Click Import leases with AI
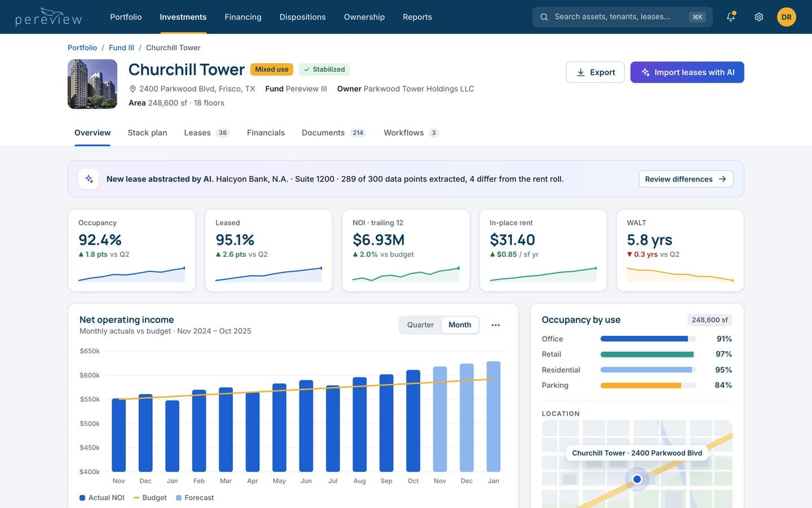Viewport: 812px width, 508px height. pos(687,72)
